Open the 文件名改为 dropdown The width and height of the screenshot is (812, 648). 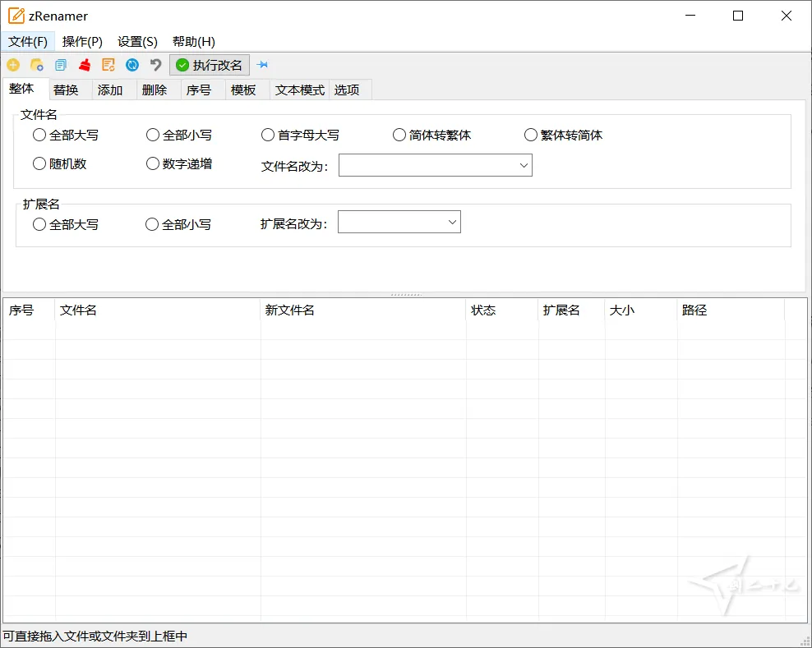pos(524,165)
